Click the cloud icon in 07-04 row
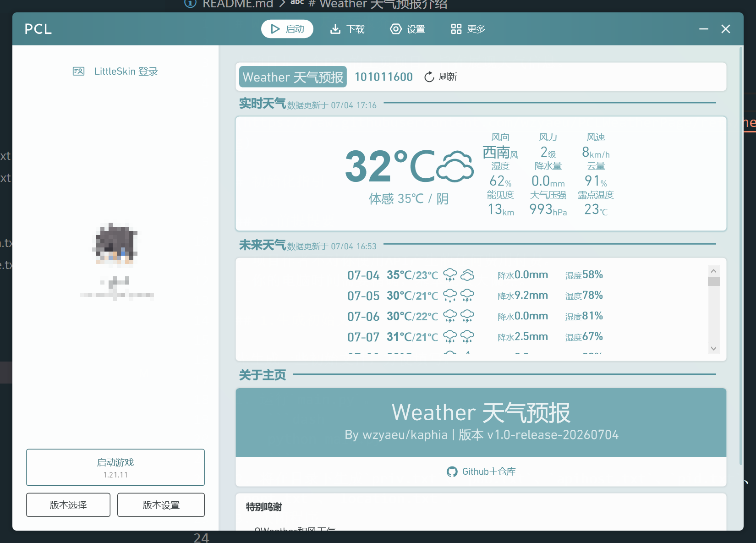The width and height of the screenshot is (756, 543). (467, 275)
